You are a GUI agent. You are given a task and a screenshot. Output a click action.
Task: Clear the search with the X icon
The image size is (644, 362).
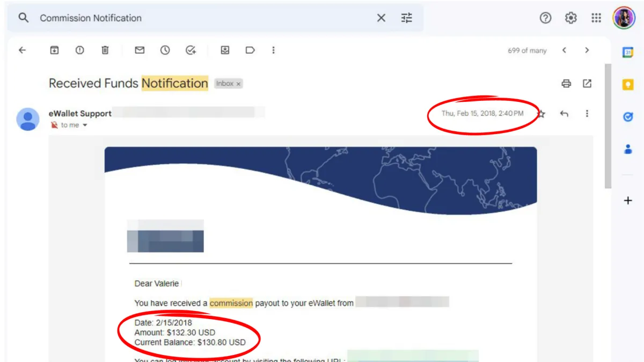381,18
